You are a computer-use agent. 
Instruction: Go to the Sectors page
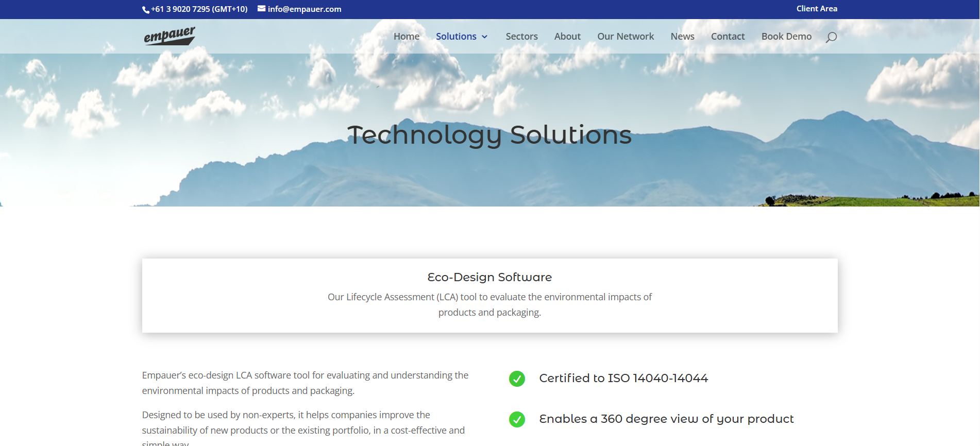tap(521, 37)
